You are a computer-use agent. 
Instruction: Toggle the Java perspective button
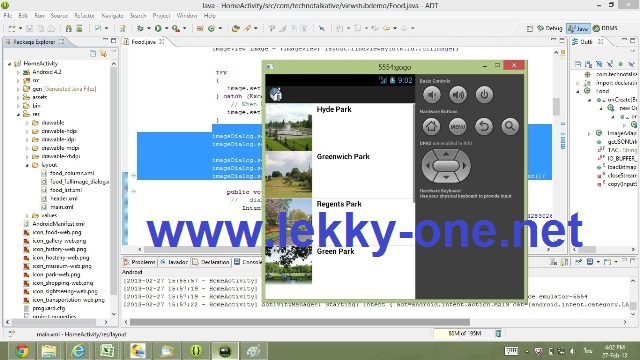578,28
